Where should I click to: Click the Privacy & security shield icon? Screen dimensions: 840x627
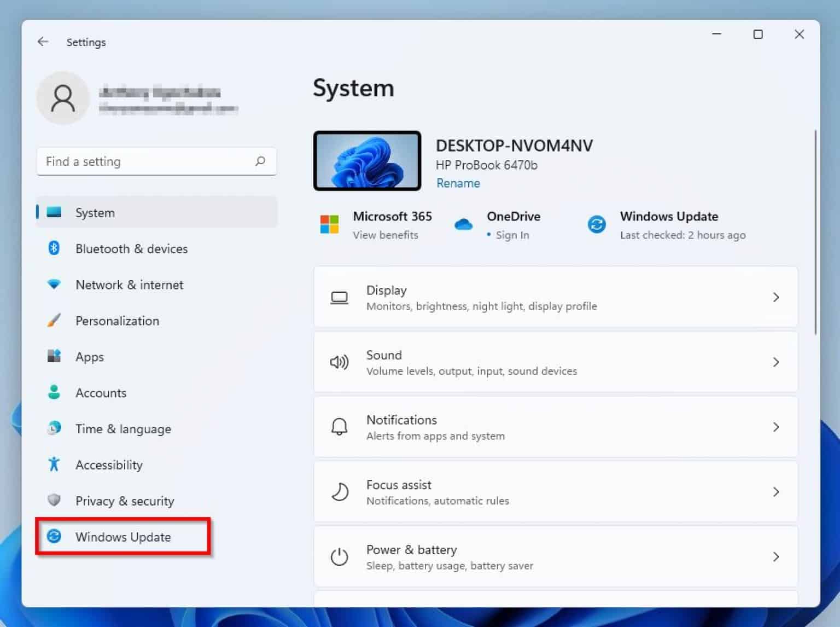click(x=54, y=501)
